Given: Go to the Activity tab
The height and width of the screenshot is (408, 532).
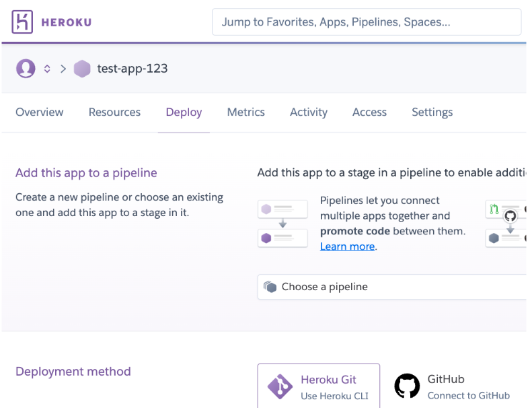Looking at the screenshot, I should (x=309, y=112).
